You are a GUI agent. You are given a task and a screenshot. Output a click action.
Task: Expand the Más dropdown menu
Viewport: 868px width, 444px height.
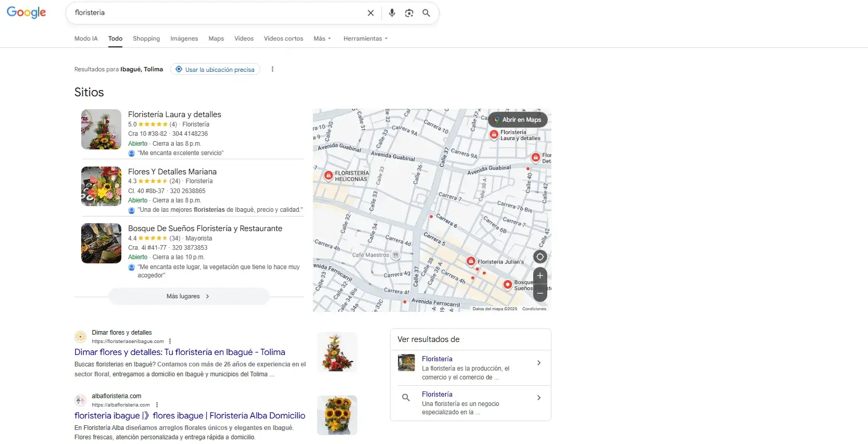pyautogui.click(x=322, y=39)
